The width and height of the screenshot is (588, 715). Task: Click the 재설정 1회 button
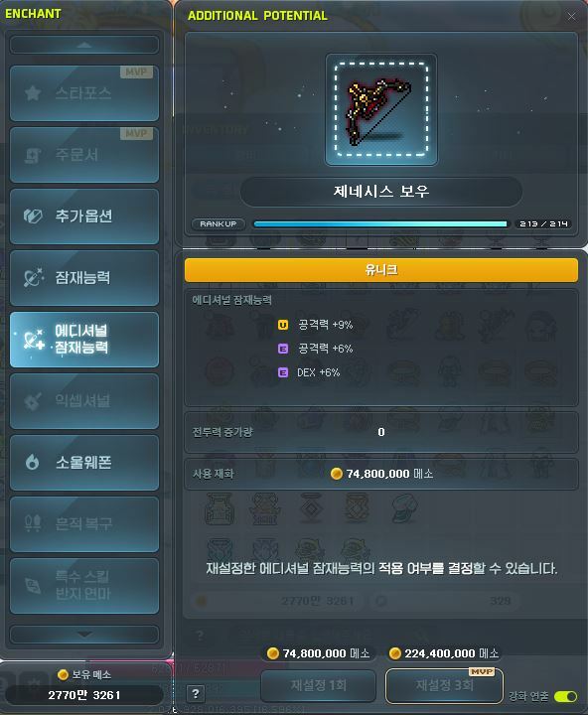pos(319,685)
